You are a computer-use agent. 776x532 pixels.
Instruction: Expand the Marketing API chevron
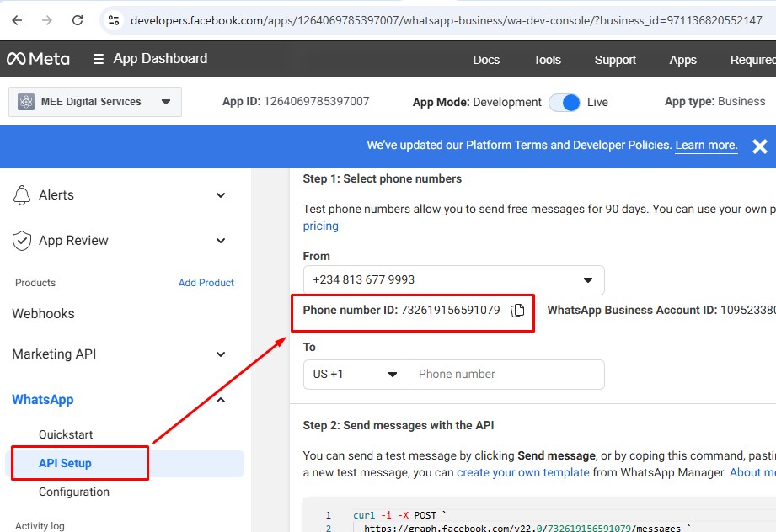[x=221, y=354]
